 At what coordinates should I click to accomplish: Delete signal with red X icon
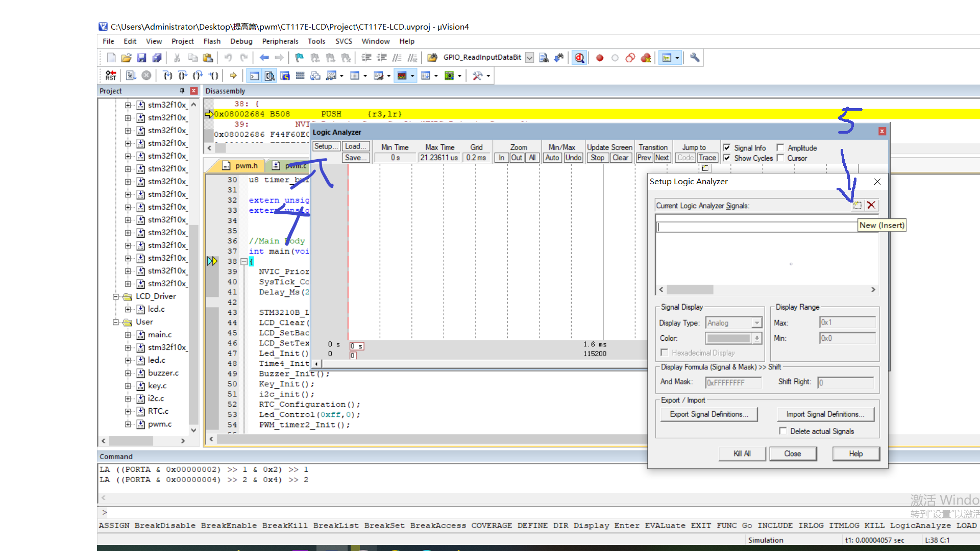871,205
